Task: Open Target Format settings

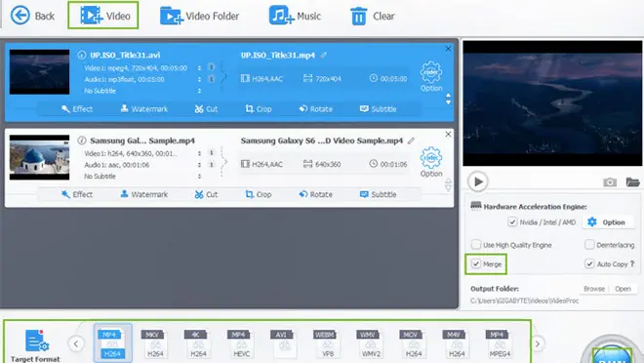Action: 35,345
